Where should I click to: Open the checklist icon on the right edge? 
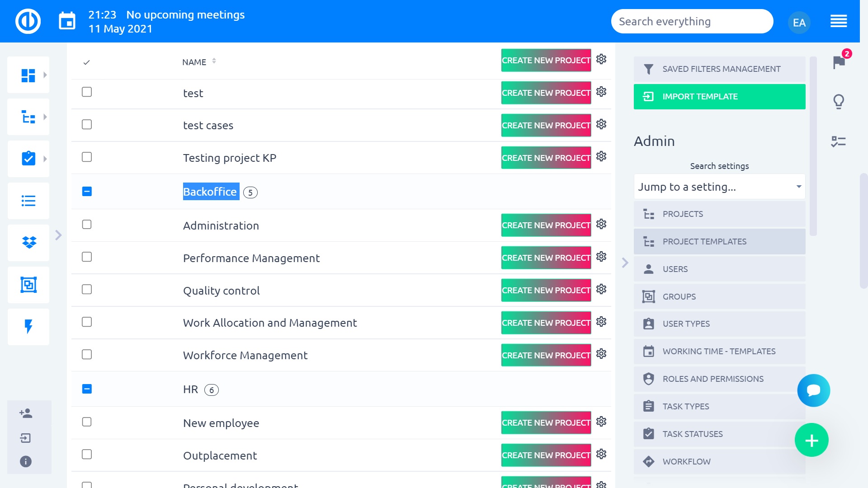click(839, 141)
